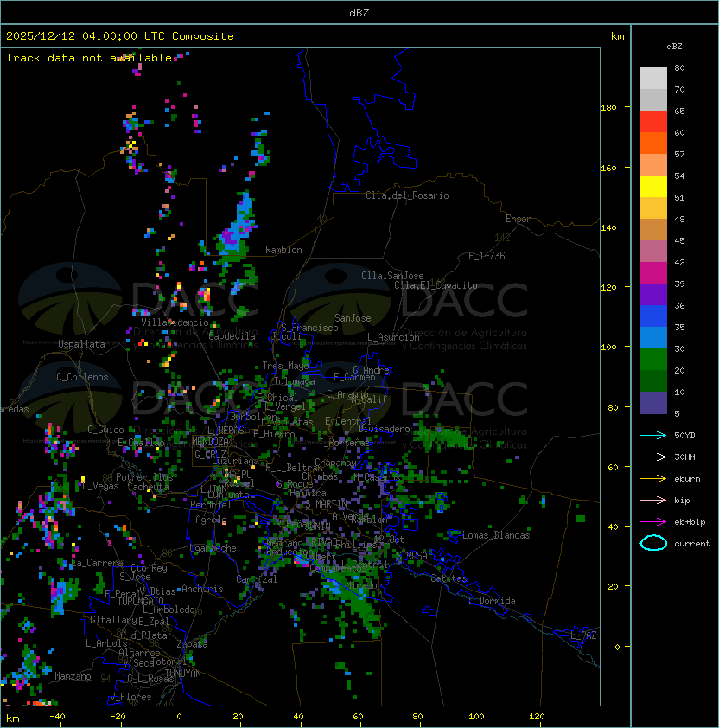Click the 'L_Asuncion' map label
Viewport: 719px width, 728px height.
coord(393,337)
